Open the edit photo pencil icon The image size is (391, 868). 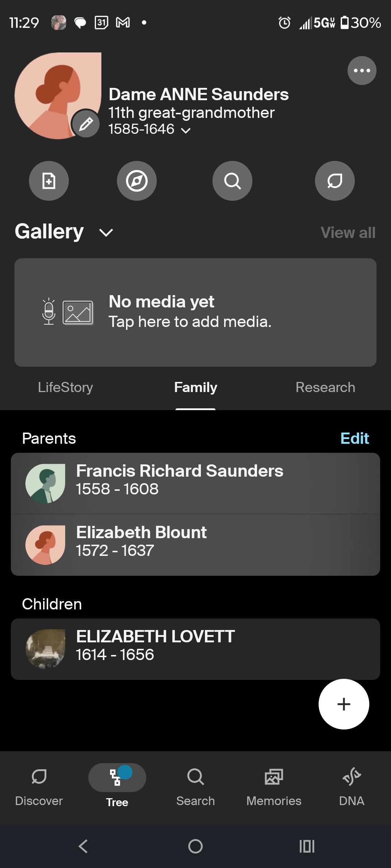(x=86, y=123)
